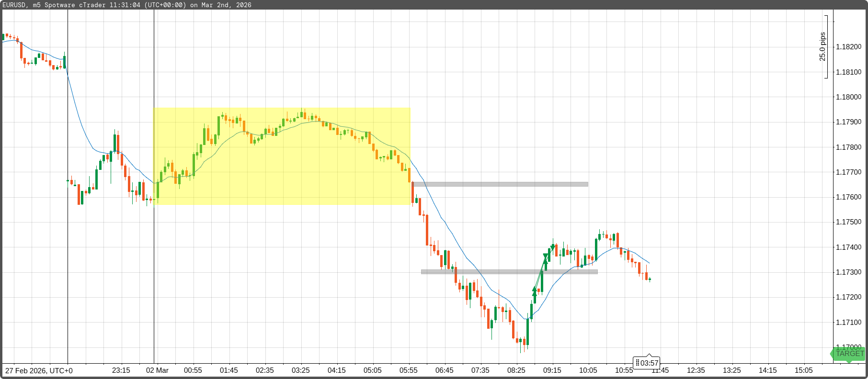Image resolution: width=868 pixels, height=379 pixels.
Task: Click the 15:05 time axis label
Action: pos(803,370)
